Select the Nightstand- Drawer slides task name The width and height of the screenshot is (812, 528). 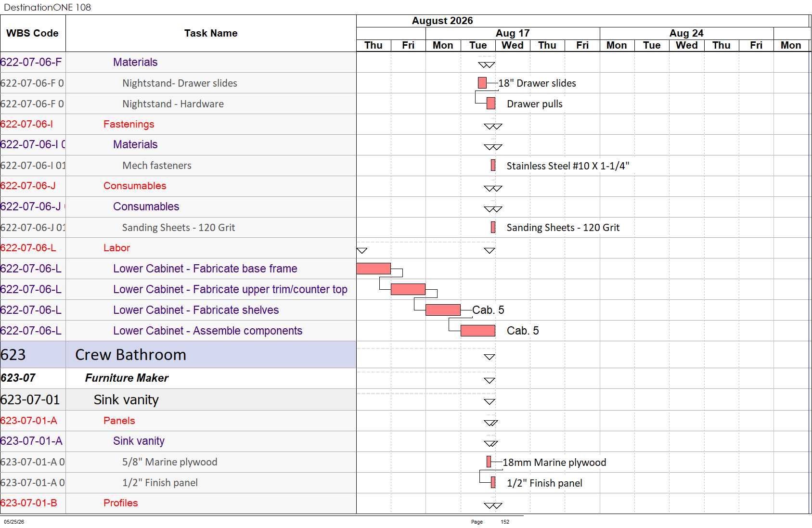tap(180, 83)
